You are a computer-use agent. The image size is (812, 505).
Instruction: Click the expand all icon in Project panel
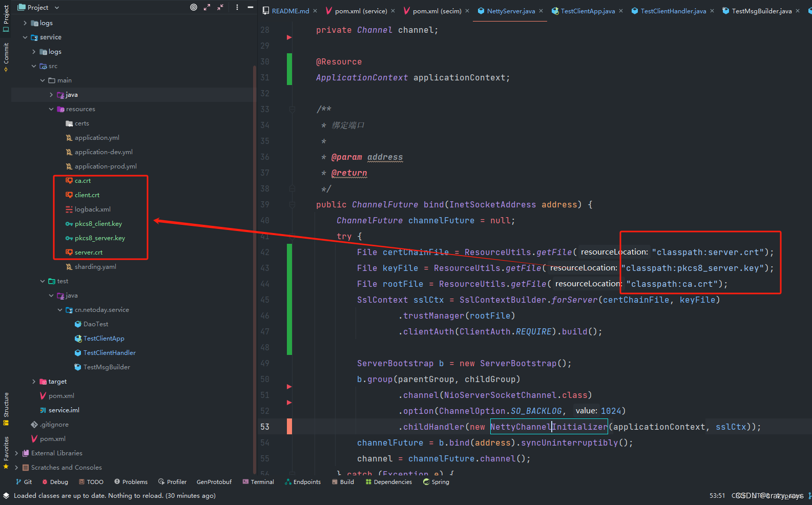click(x=207, y=7)
